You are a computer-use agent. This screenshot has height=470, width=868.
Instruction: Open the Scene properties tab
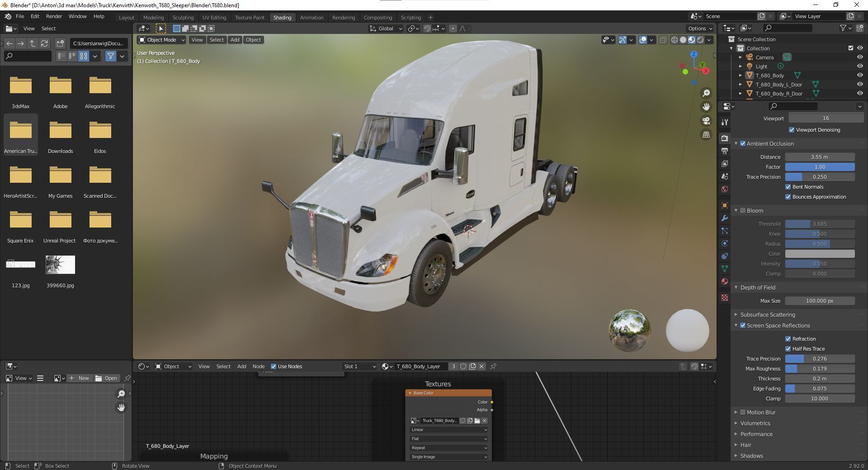725,176
